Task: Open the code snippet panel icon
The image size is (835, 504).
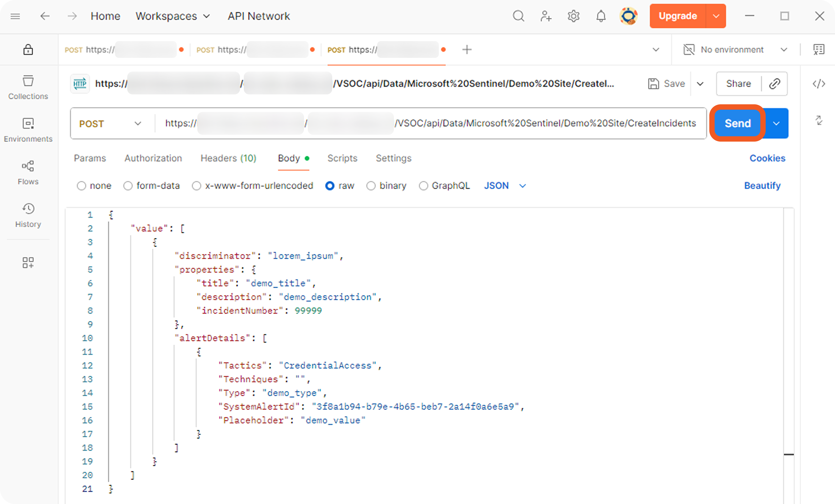Action: (819, 84)
